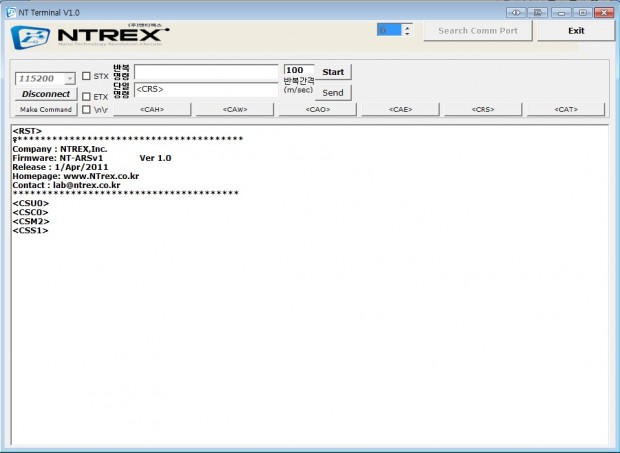The height and width of the screenshot is (453, 620).
Task: Click the Contact : lab@ntrex.co.kr line
Action: (66, 185)
